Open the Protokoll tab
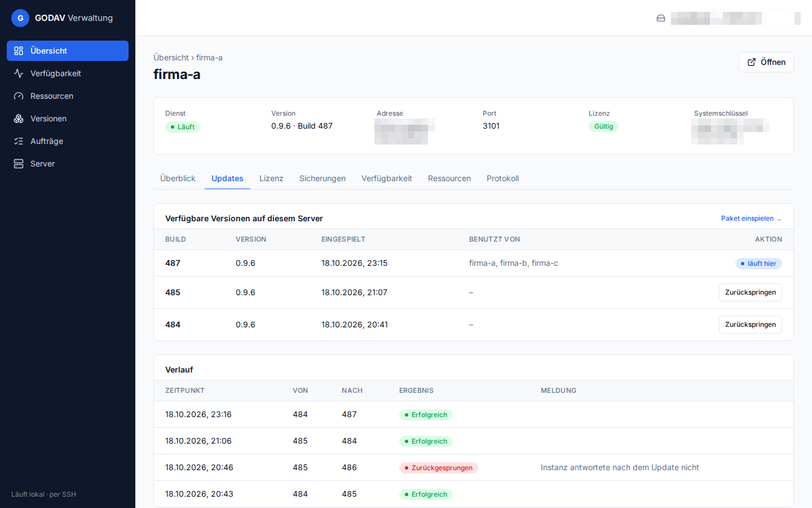Image resolution: width=812 pixels, height=508 pixels. (502, 178)
